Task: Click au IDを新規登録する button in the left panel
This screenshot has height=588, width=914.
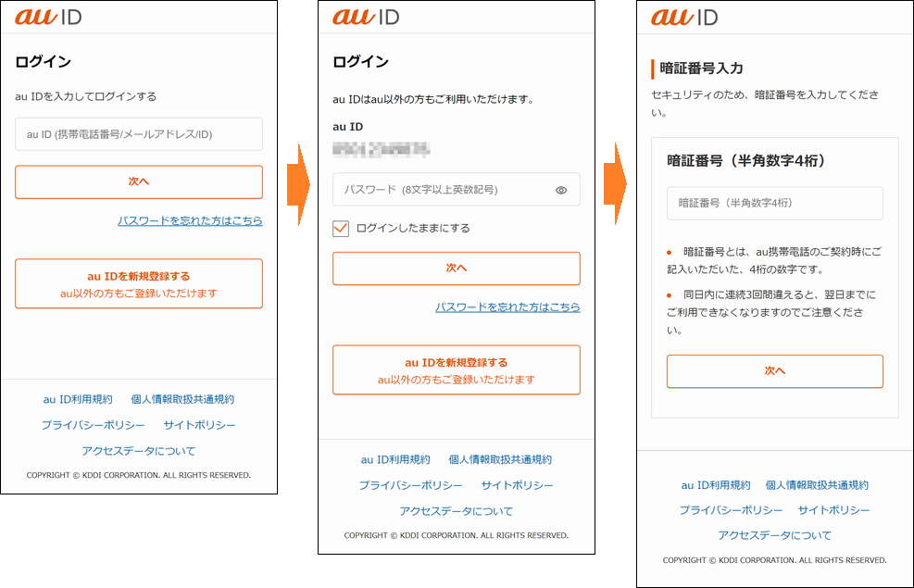Action: pyautogui.click(x=139, y=283)
